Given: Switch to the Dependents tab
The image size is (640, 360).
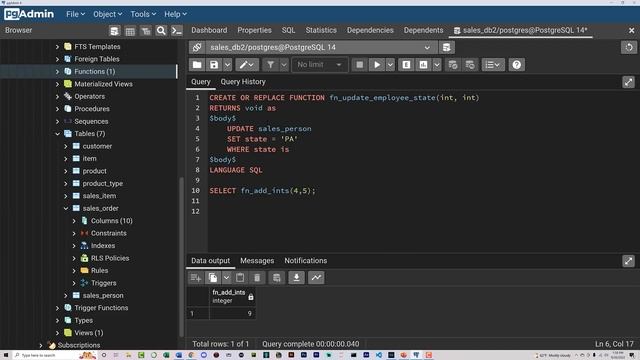Looking at the screenshot, I should [x=423, y=30].
